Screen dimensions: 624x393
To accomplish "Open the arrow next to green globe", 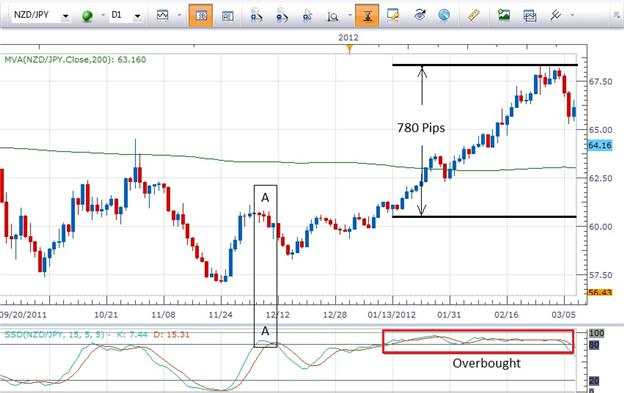I will 103,16.
